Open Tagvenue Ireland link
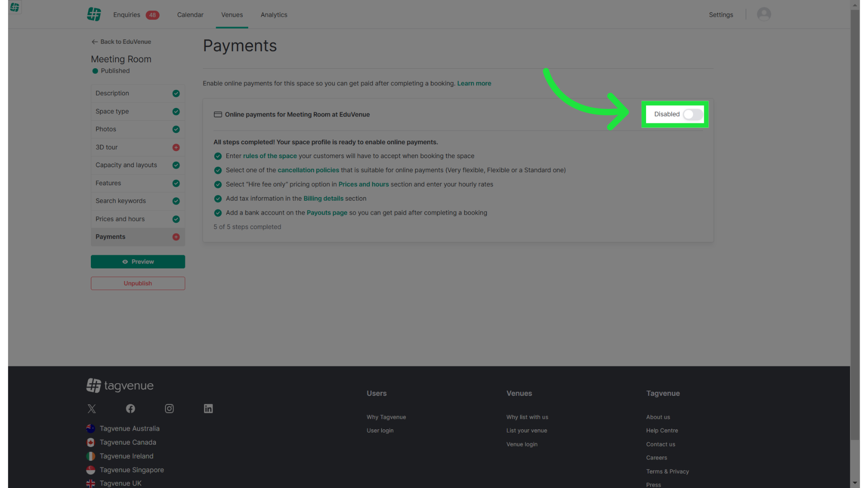Image resolution: width=868 pixels, height=488 pixels. [x=127, y=456]
